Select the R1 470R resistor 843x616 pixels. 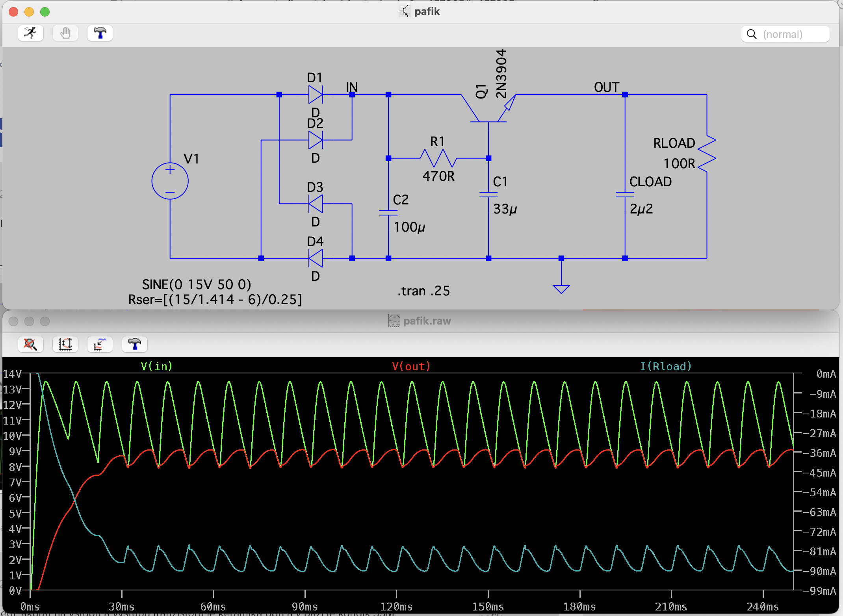pyautogui.click(x=438, y=158)
